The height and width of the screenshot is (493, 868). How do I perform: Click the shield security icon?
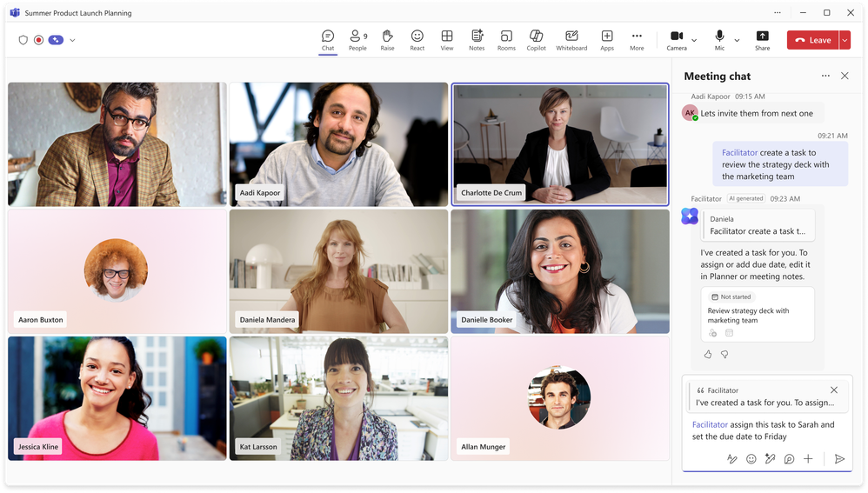23,40
